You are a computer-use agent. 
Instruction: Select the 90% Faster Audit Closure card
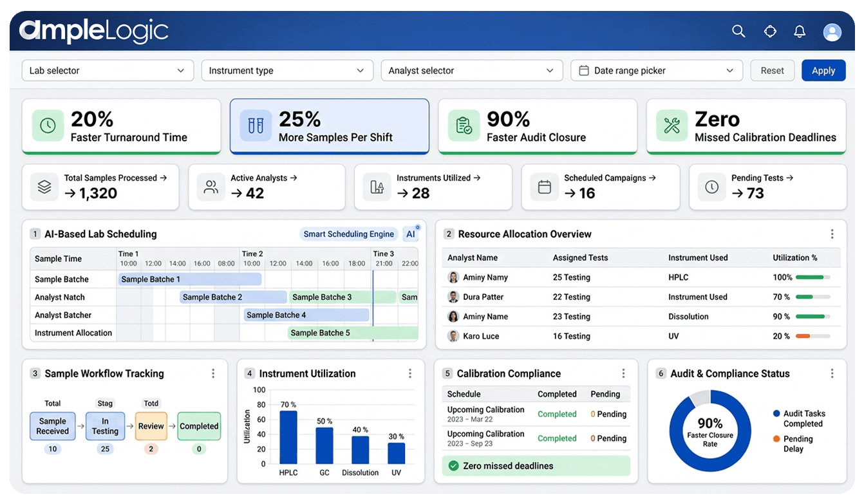pos(538,126)
